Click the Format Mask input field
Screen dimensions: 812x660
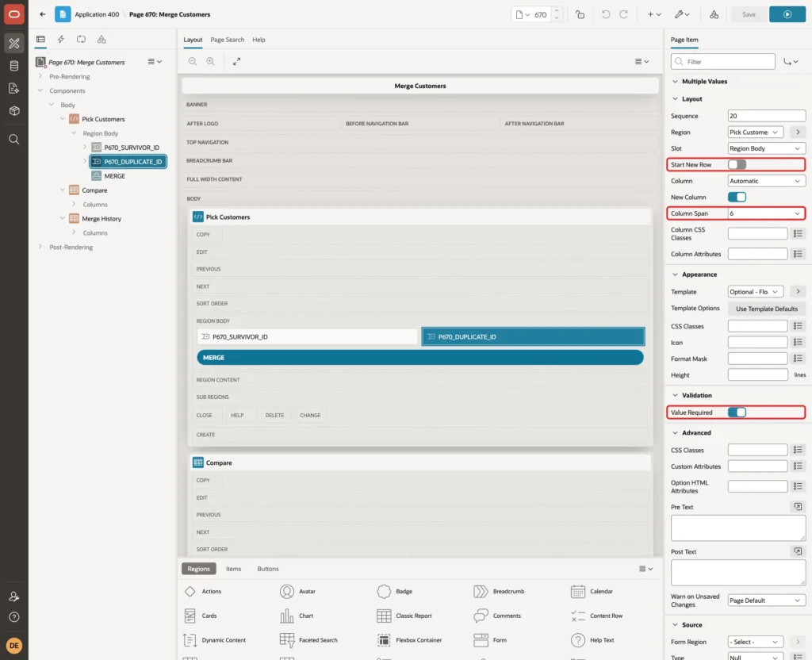(757, 359)
